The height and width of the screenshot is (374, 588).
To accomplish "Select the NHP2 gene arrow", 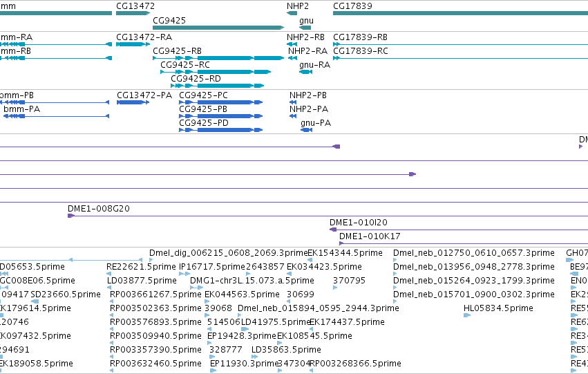I will [292, 13].
